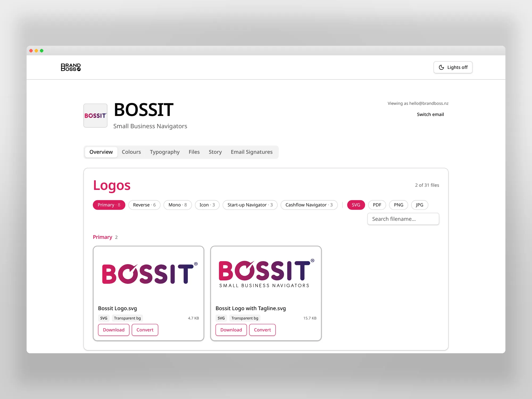Toggle the Reverse logo filter chip
This screenshot has width=532, height=399.
coord(144,205)
